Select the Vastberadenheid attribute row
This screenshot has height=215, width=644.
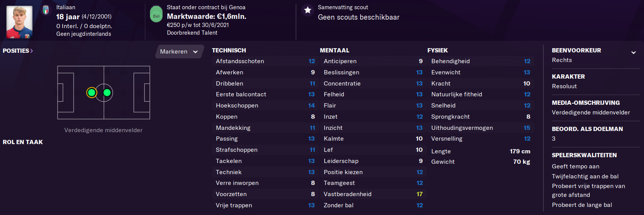click(x=373, y=194)
